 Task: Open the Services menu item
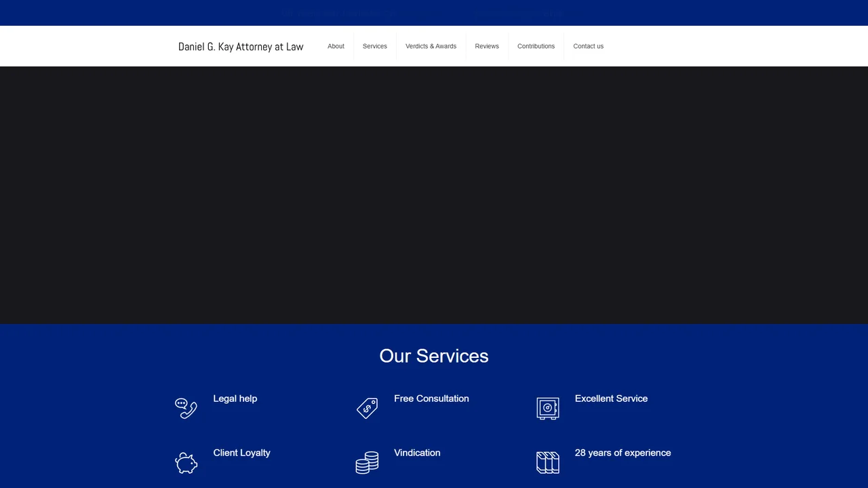pos(375,46)
